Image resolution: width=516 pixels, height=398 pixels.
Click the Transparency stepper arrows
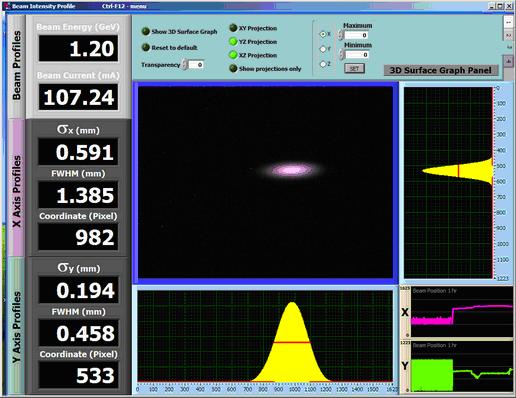[x=185, y=65]
